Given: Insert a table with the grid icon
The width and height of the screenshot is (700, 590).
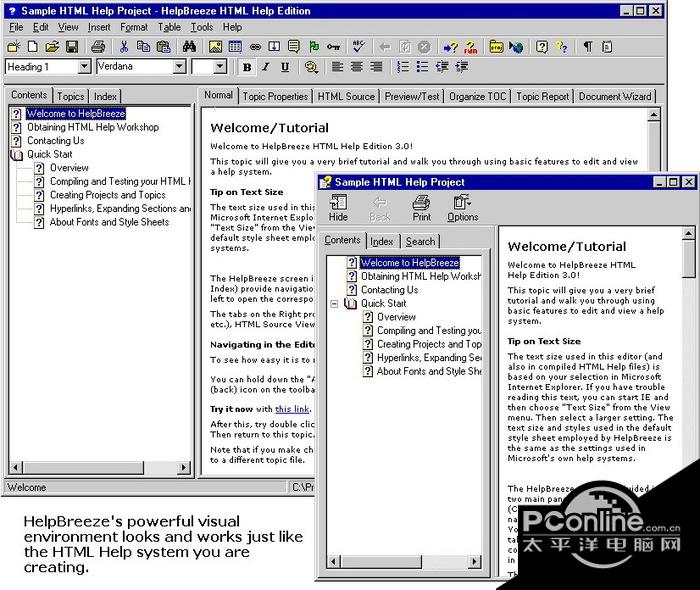Looking at the screenshot, I should tap(235, 46).
